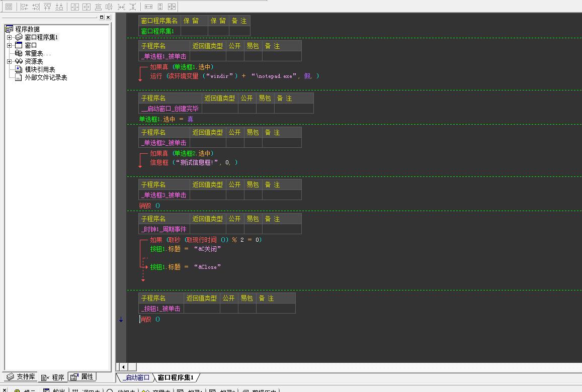Close the left side panel

tap(108, 18)
